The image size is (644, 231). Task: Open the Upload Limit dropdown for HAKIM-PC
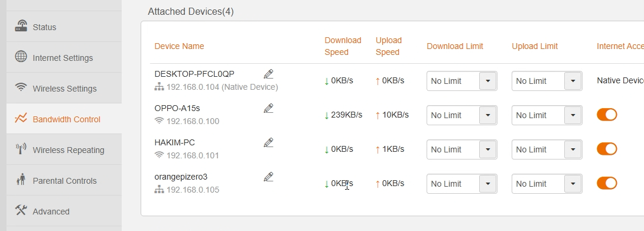pos(547,149)
